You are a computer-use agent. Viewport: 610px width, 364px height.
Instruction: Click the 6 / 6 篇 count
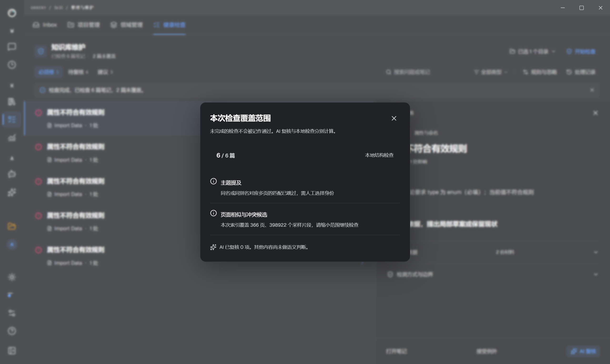point(226,155)
